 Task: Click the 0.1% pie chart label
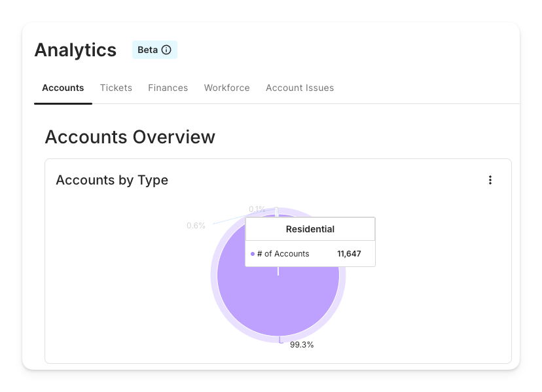pyautogui.click(x=257, y=209)
